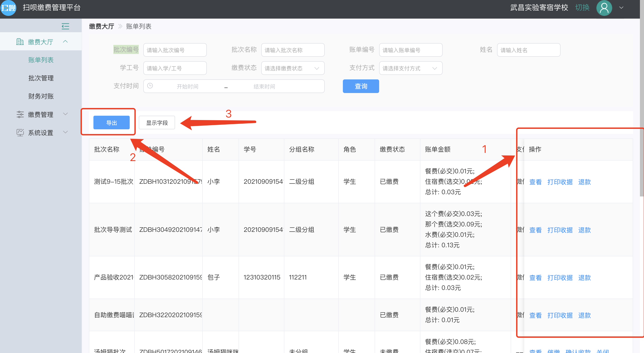Click 缴费大厅 in the breadcrumb

tap(102, 26)
